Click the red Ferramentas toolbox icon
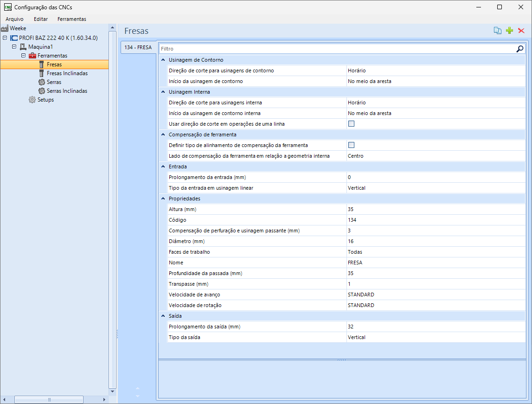This screenshot has height=404, width=532. (32, 56)
